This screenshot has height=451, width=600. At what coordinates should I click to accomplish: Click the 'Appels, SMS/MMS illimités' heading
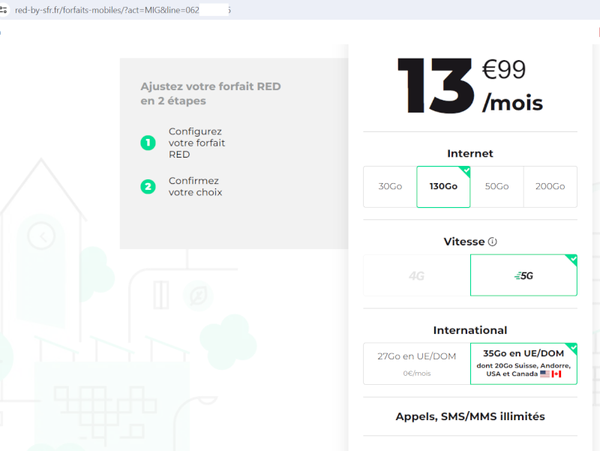tap(469, 416)
